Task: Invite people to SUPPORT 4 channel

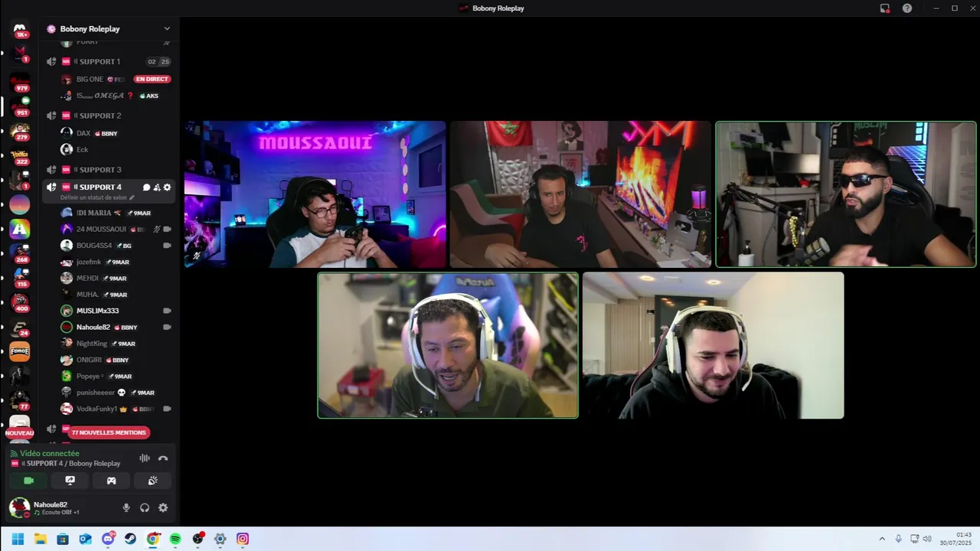Action: tap(157, 187)
